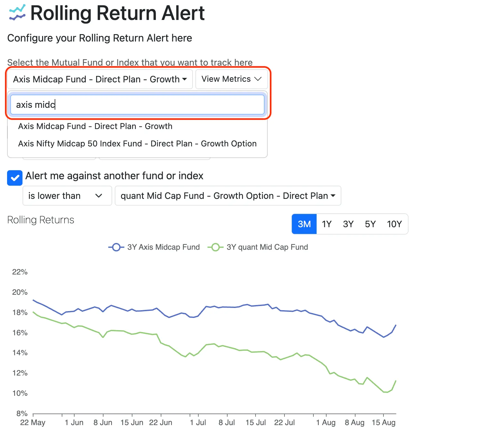Viewport: 504px width, 446px height.
Task: Click the '15 Aug' x-axis label
Action: click(x=383, y=423)
